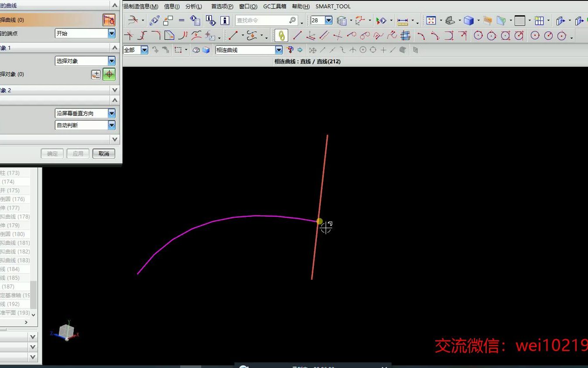Open the 分析 menu
Screen dimensions: 588x368
[x=193, y=6]
